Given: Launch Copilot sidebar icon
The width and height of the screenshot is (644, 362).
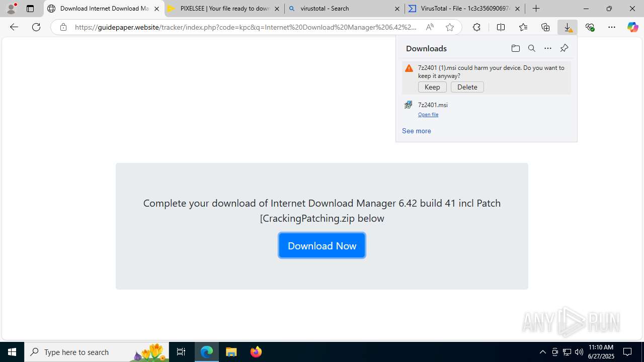Looking at the screenshot, I should 633,27.
